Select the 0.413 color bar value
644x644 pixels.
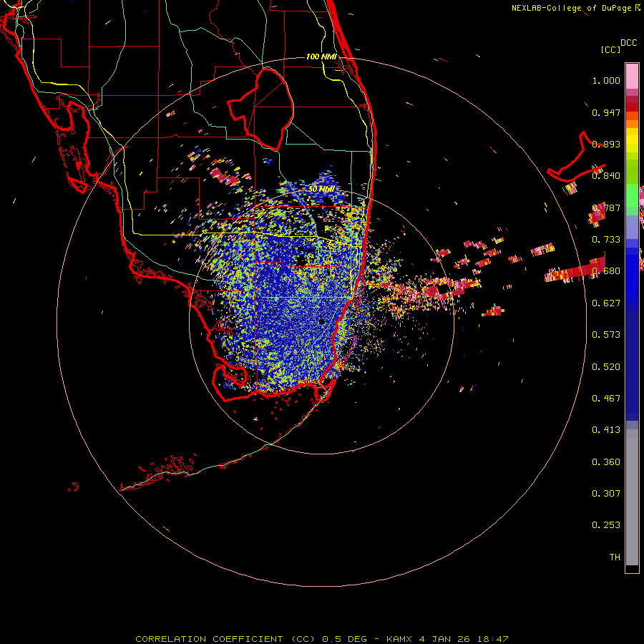[x=606, y=430]
